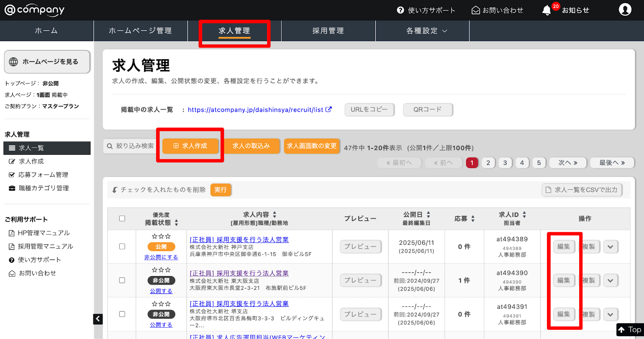The height and width of the screenshot is (339, 644).
Task: Toggle the select-all checkbox in table header
Action: point(122,218)
